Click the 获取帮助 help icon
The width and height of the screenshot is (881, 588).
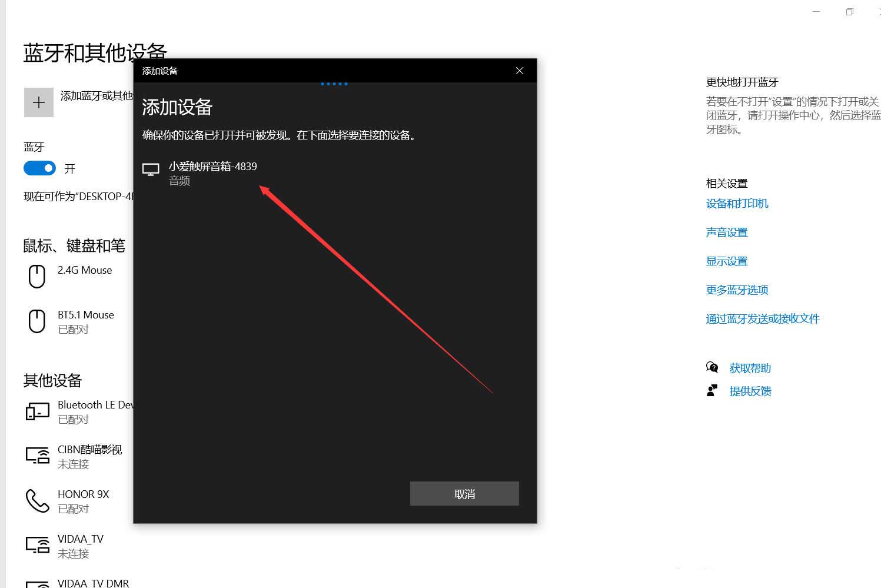point(712,367)
